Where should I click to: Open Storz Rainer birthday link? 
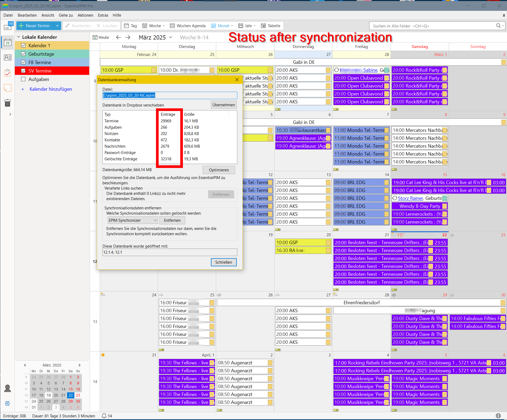pos(410,198)
